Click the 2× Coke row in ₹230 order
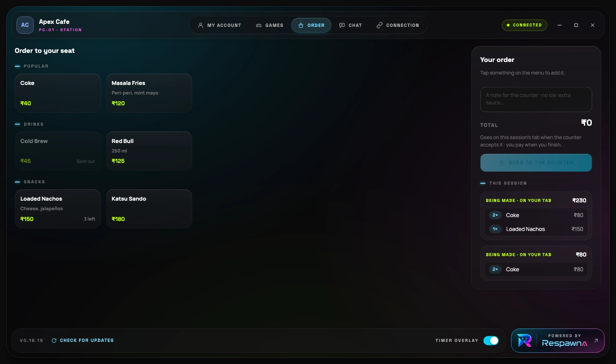The height and width of the screenshot is (364, 616). tap(536, 215)
